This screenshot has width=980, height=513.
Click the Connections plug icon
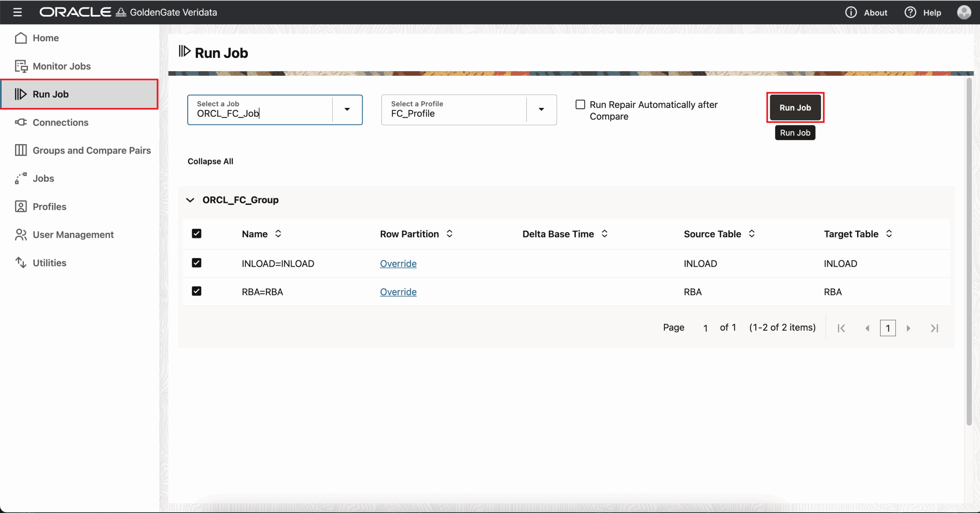pyautogui.click(x=21, y=122)
